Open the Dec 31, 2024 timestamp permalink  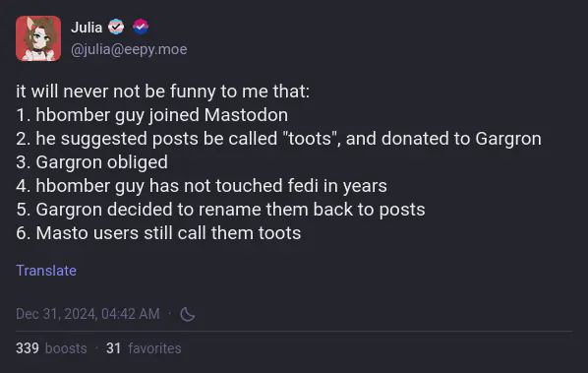[x=88, y=314]
